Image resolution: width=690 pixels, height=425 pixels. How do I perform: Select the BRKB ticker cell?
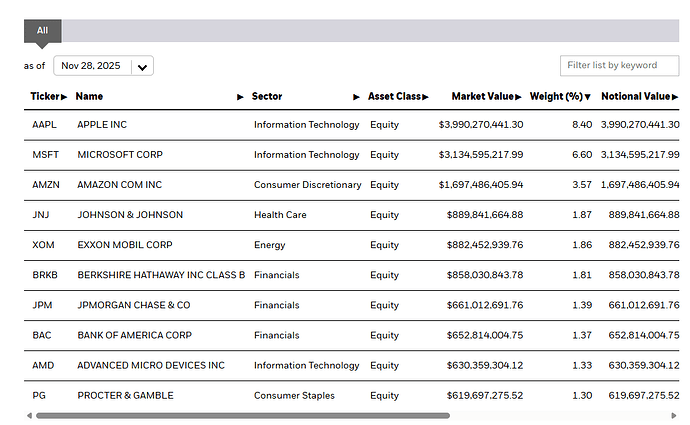click(x=44, y=275)
